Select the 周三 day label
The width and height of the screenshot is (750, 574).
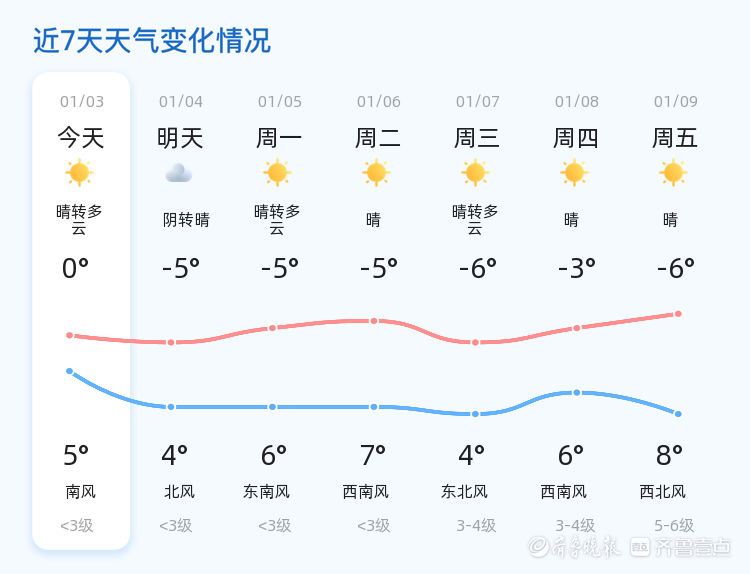pyautogui.click(x=477, y=137)
